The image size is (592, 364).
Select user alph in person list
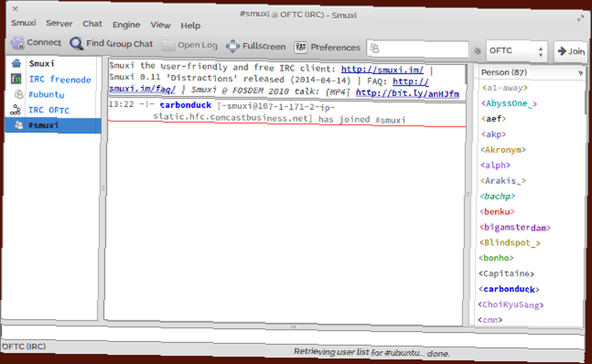[x=496, y=165]
